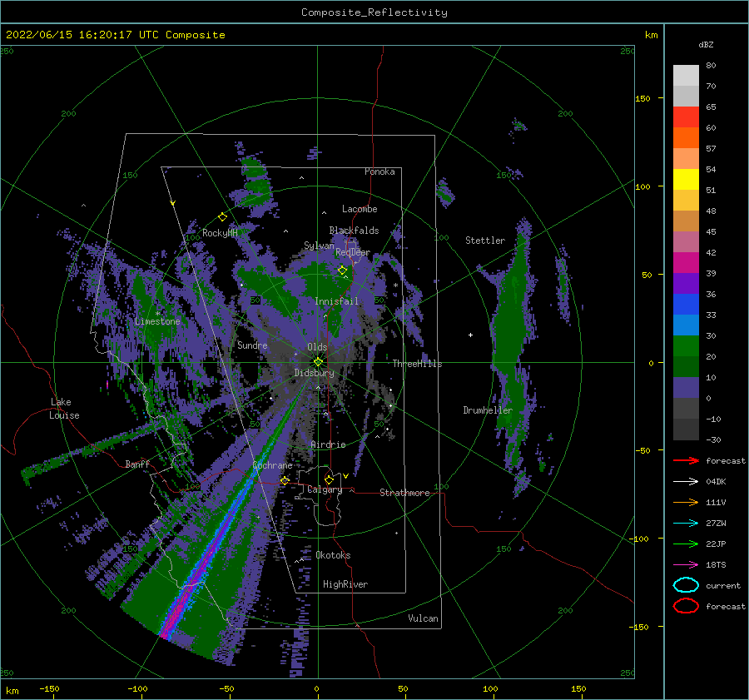Image resolution: width=749 pixels, height=700 pixels.
Task: Click the green 22JP arrow in legend
Action: tap(686, 544)
